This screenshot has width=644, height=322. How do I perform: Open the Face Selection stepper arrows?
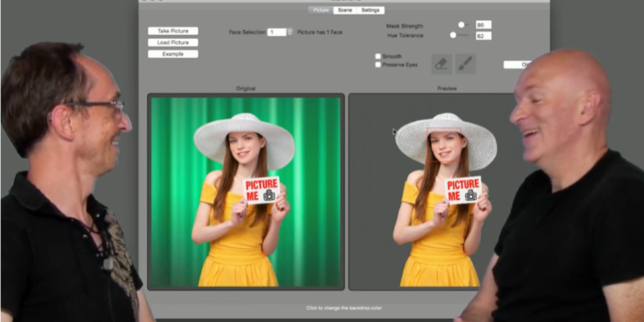point(289,31)
